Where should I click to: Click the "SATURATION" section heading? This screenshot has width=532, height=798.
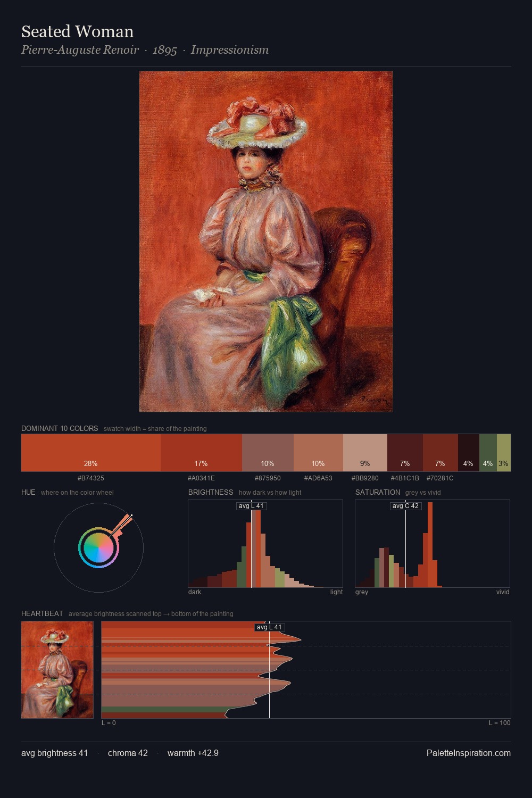[x=378, y=492]
